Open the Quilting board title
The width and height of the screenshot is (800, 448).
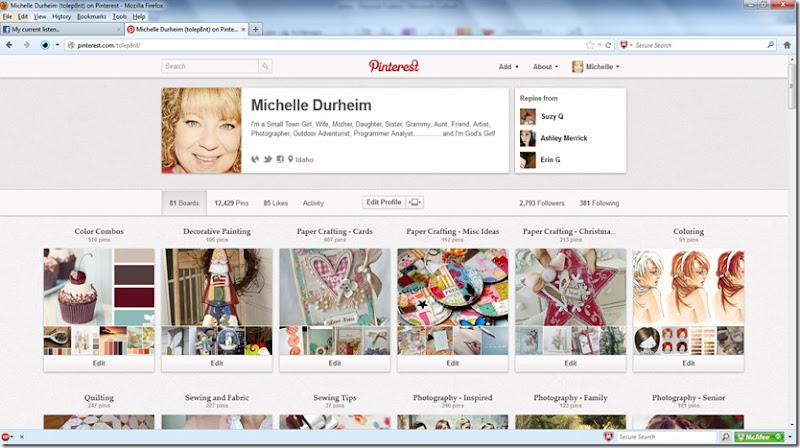(99, 397)
